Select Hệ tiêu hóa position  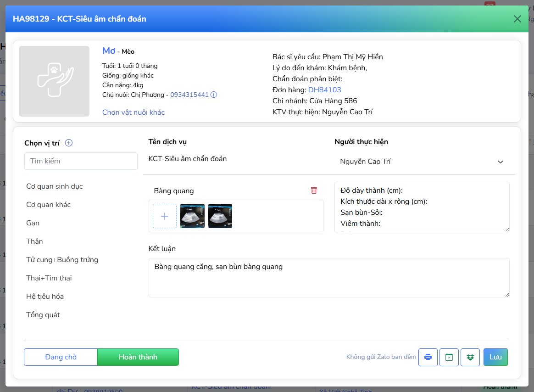coord(45,297)
